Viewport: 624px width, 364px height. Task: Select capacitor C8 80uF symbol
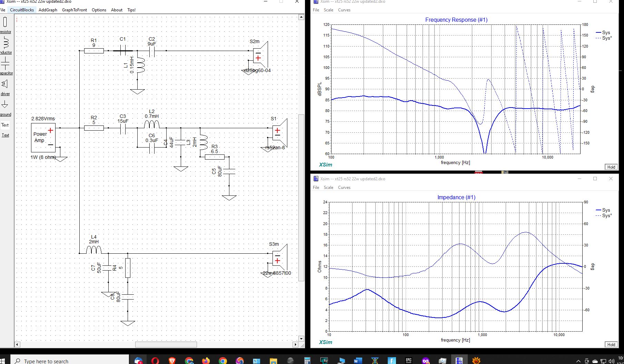(x=128, y=297)
